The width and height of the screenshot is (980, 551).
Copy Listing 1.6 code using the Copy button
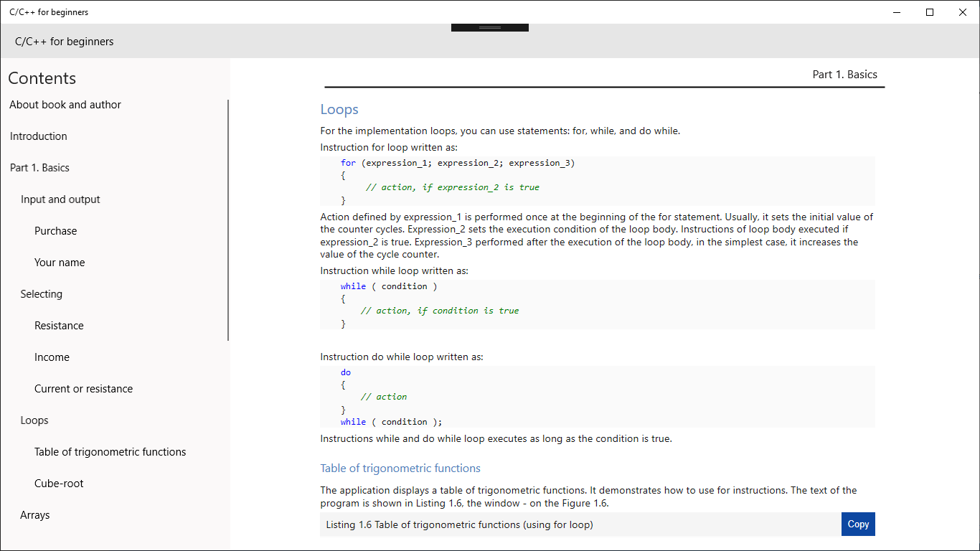click(857, 524)
